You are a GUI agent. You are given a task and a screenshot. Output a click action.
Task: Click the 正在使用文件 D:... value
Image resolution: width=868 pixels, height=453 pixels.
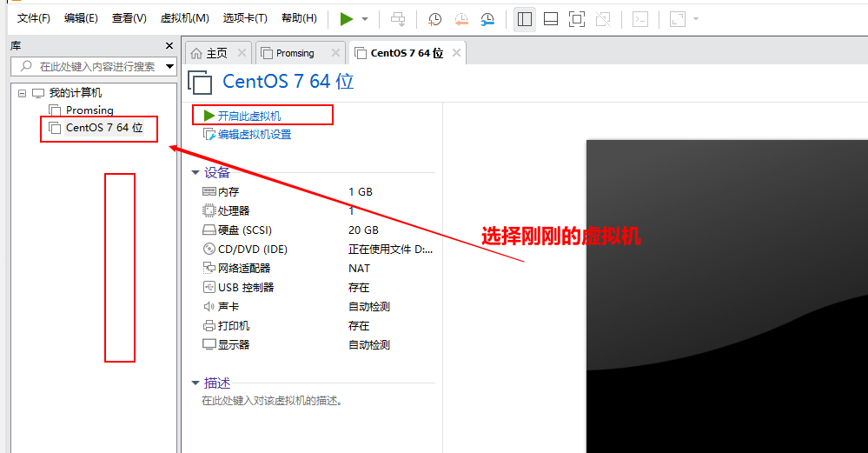[390, 250]
